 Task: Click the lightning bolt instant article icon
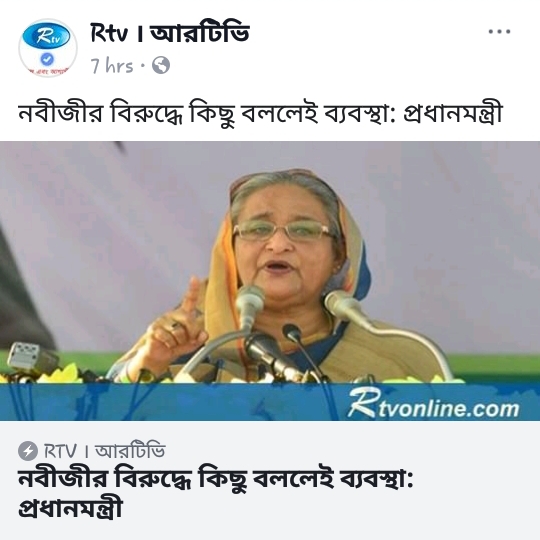click(28, 450)
